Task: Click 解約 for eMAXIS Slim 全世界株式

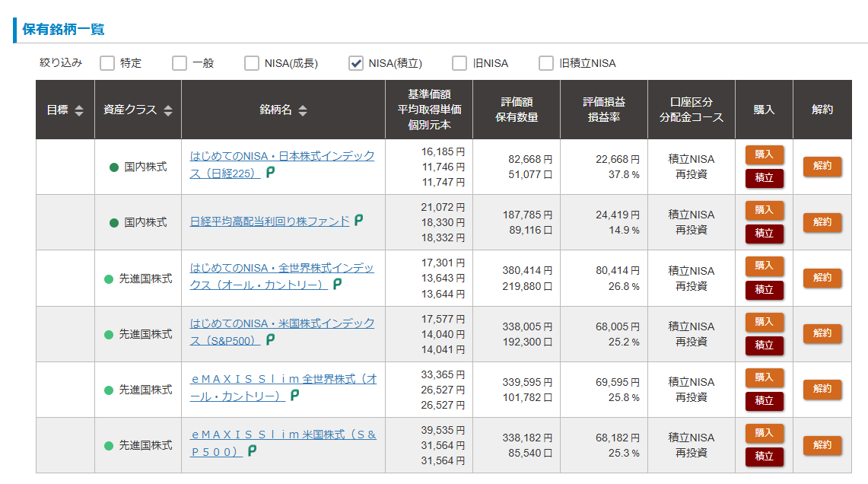Action: [822, 389]
